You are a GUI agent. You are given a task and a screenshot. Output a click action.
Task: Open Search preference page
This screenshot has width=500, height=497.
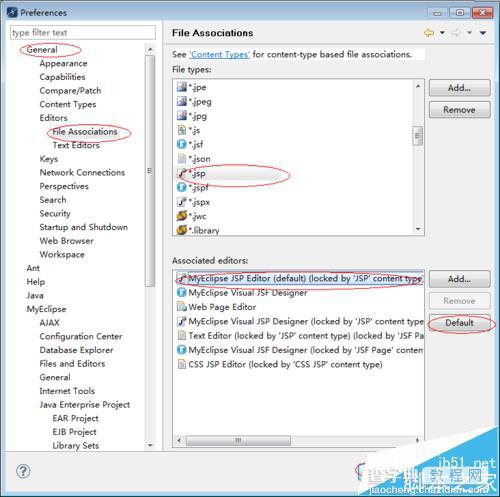click(53, 200)
